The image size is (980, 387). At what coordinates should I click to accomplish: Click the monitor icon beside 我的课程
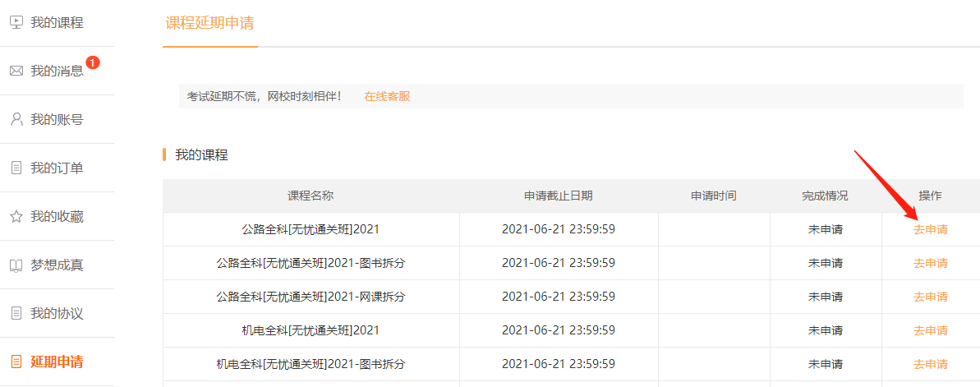pyautogui.click(x=16, y=22)
